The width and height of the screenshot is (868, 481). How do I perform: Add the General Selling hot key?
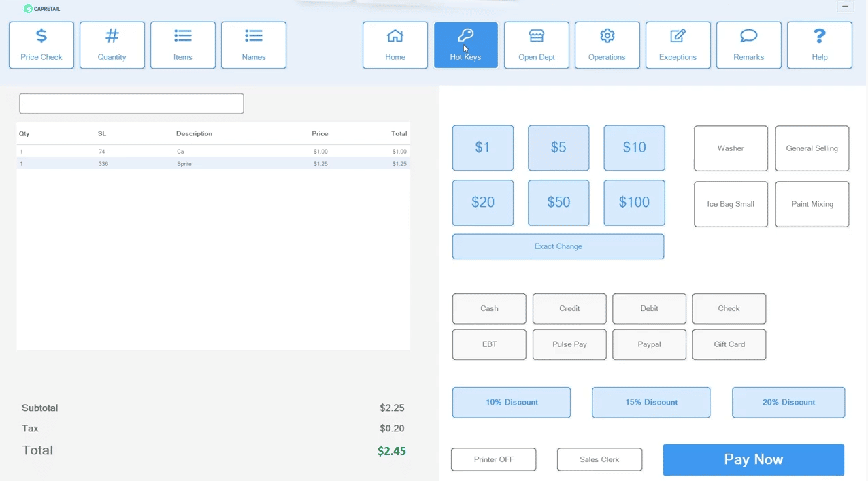812,148
